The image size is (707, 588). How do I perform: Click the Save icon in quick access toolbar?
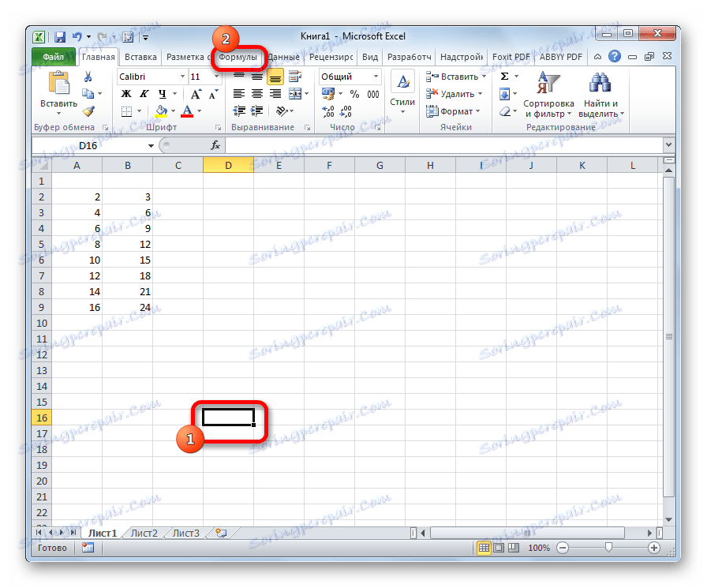(x=59, y=37)
